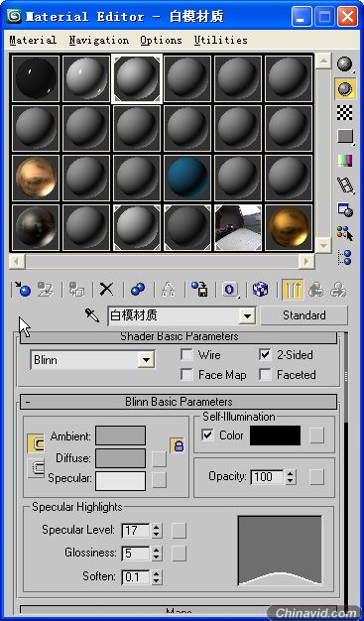Open the Options menu
The width and height of the screenshot is (364, 621).
click(161, 40)
